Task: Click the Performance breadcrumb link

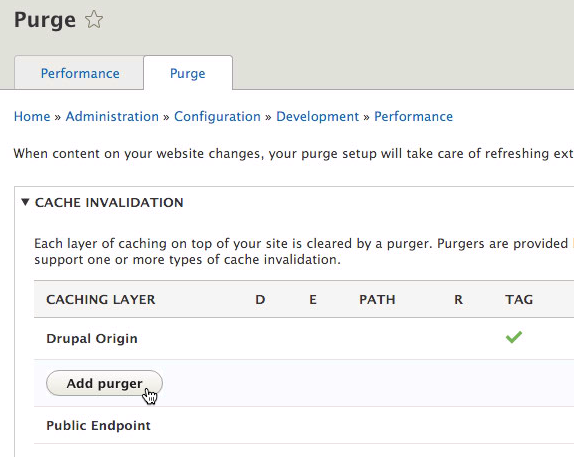Action: coord(413,116)
